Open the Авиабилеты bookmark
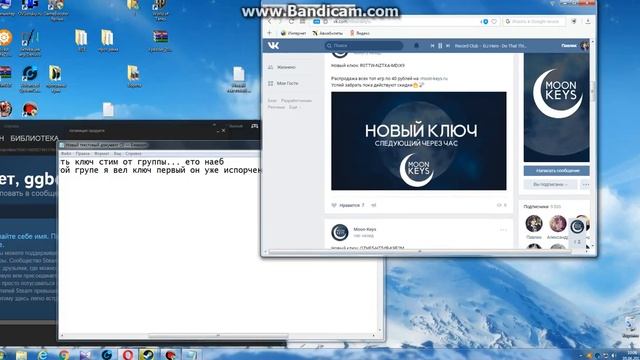The height and width of the screenshot is (360, 640). point(327,33)
